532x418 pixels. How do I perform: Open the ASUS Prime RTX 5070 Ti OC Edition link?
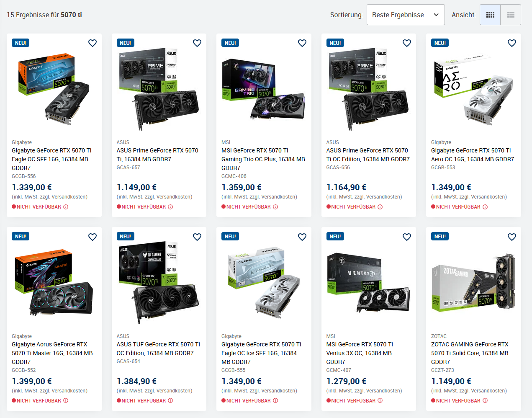368,155
